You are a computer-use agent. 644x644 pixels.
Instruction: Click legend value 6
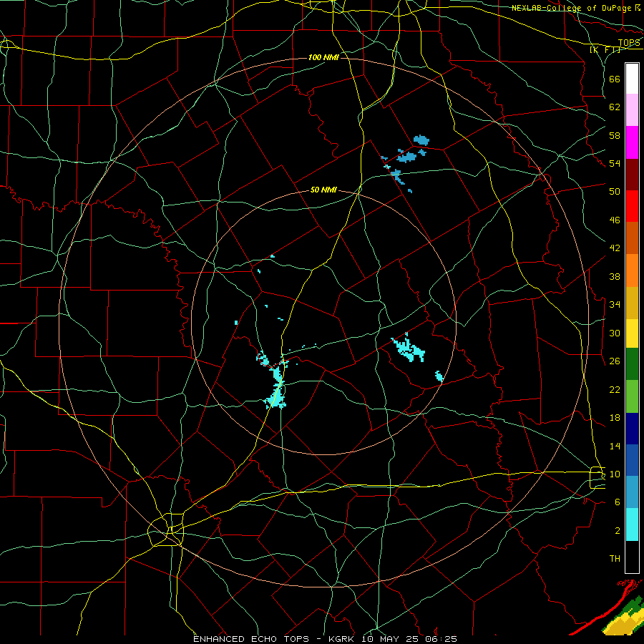618,502
